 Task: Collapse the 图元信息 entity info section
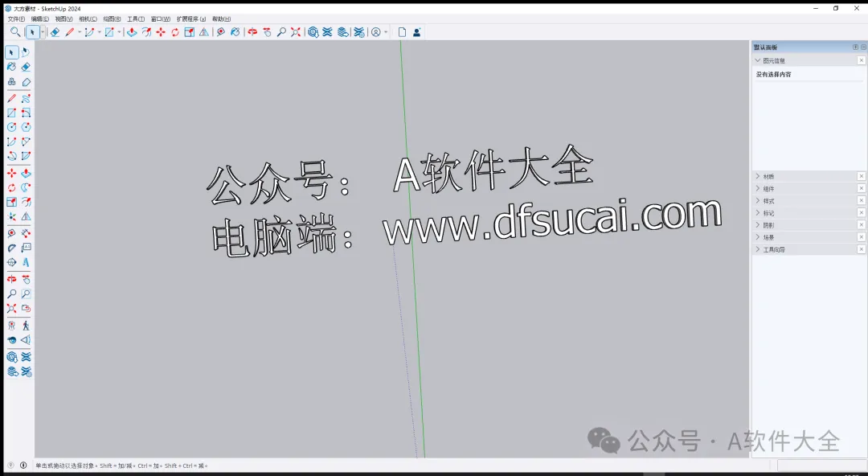click(x=757, y=59)
